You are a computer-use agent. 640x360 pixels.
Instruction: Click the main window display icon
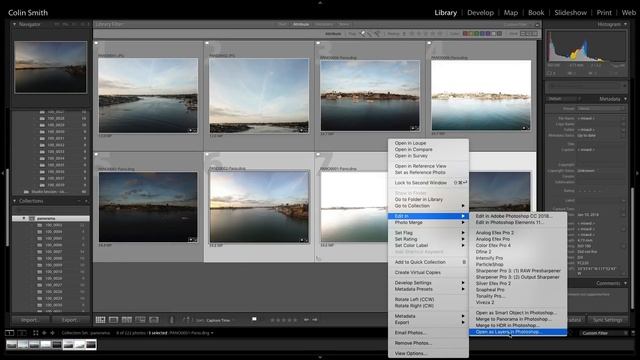click(x=9, y=333)
